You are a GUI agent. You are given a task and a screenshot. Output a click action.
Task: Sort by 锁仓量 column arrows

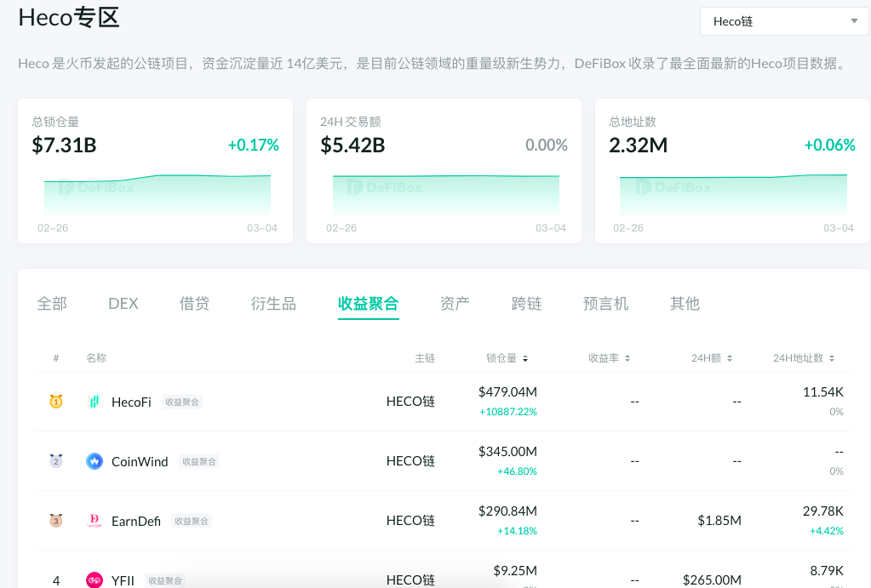point(525,358)
